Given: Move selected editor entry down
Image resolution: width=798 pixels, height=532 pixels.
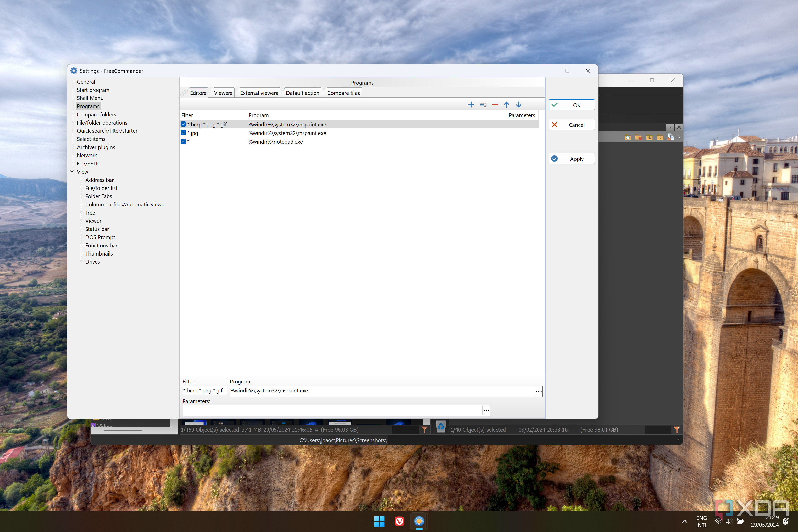Looking at the screenshot, I should coord(519,105).
